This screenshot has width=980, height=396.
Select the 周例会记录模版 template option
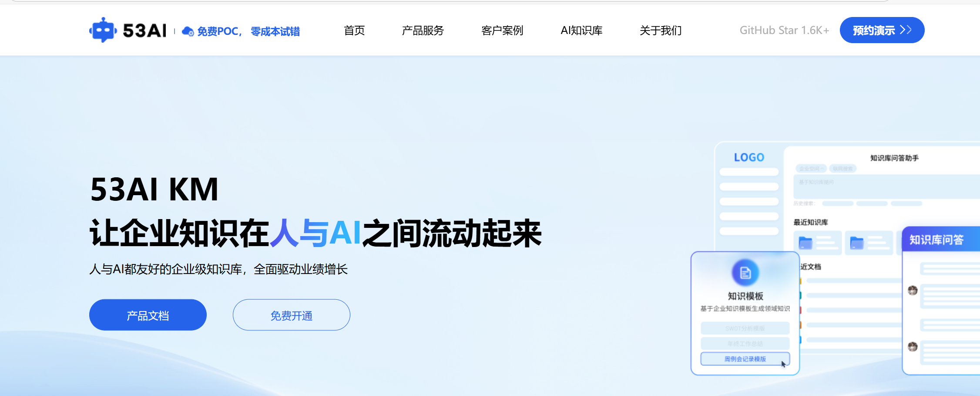tap(745, 359)
